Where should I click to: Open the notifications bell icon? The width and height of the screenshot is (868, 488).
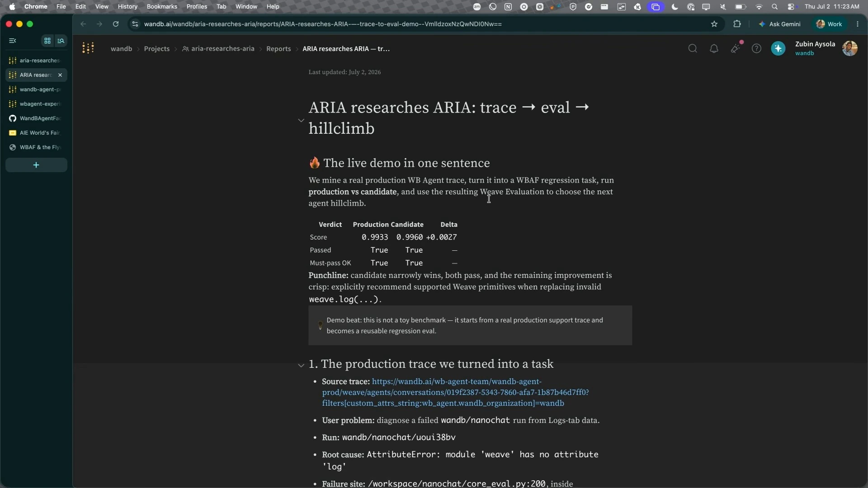point(714,48)
